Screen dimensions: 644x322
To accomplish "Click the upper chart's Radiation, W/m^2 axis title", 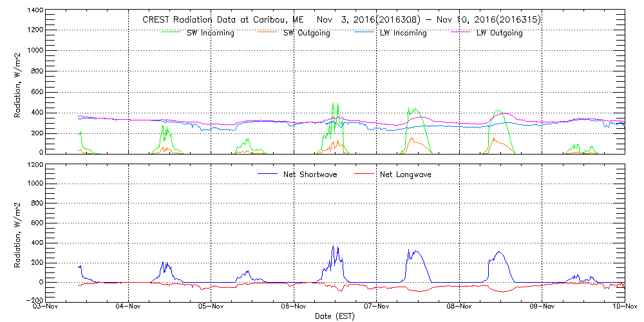I will (x=19, y=82).
